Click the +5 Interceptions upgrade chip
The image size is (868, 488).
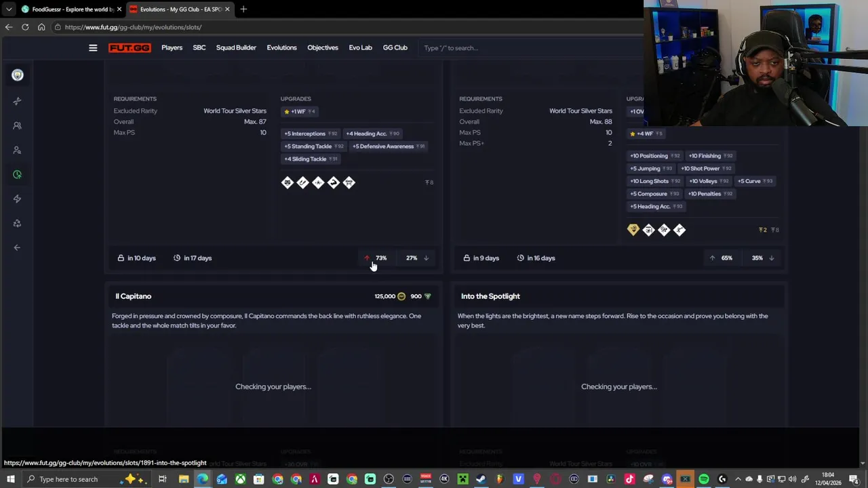click(x=311, y=134)
